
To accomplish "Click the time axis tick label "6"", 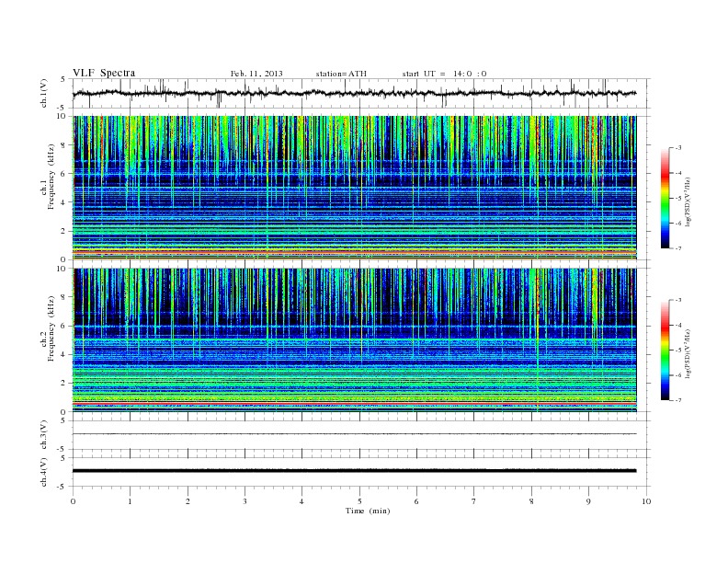I will point(416,501).
